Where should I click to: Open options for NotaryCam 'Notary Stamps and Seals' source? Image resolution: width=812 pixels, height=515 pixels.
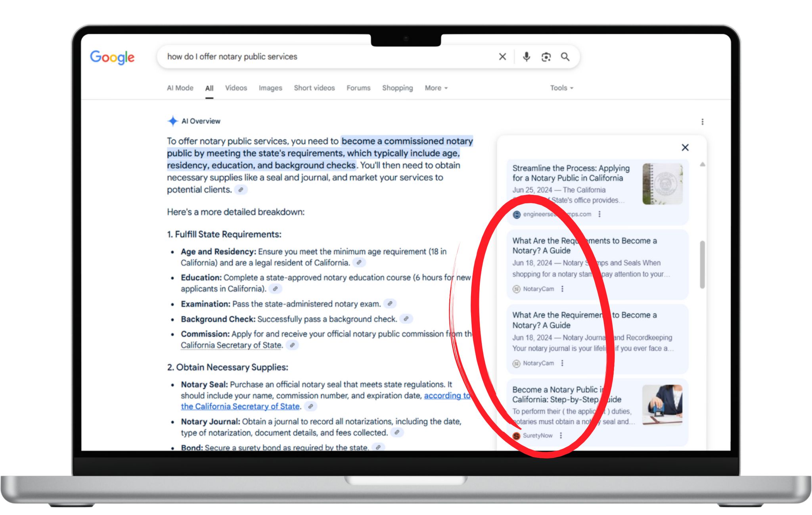pos(562,289)
